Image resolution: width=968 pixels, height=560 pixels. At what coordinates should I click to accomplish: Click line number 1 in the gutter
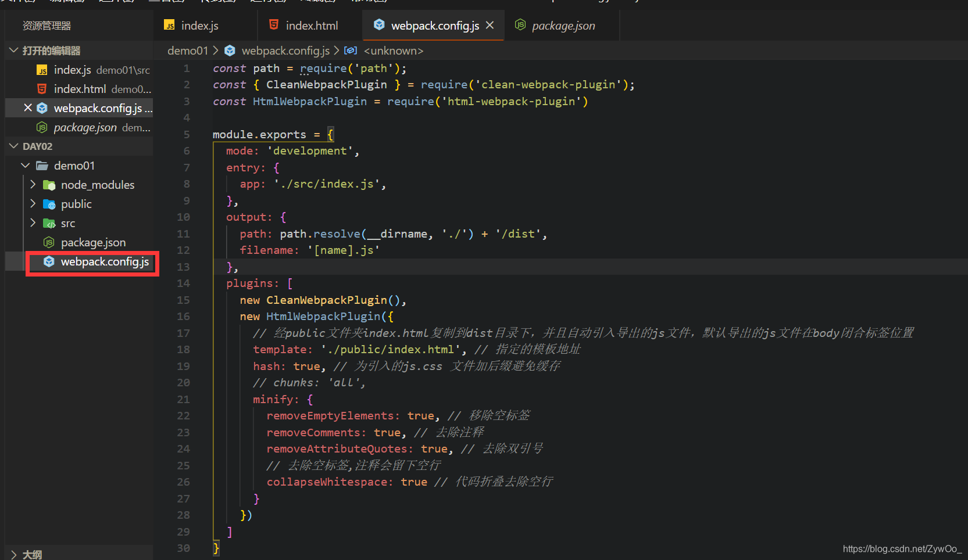pyautogui.click(x=186, y=68)
